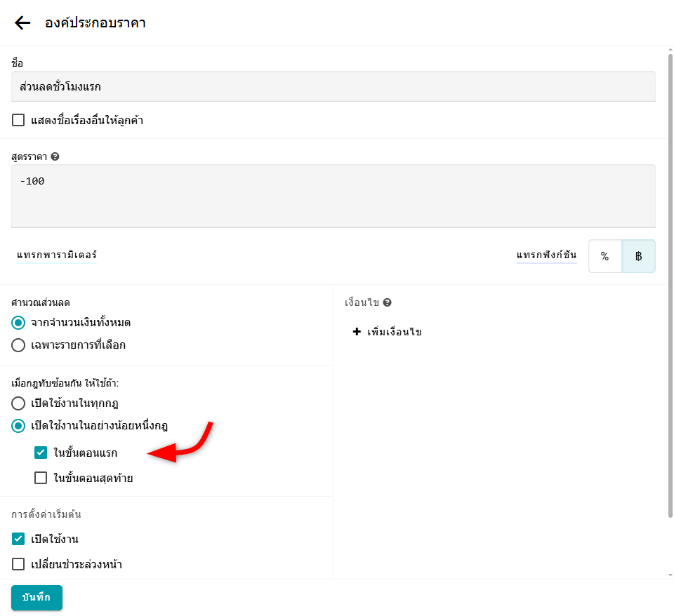
Task: Tick the เปลี่ยนชำระล่วงหน้า checkbox
Action: click(x=18, y=564)
